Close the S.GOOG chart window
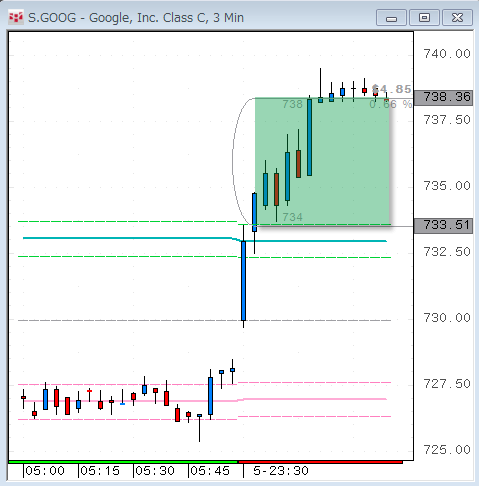Viewport: 479px width, 486px height. tap(457, 18)
